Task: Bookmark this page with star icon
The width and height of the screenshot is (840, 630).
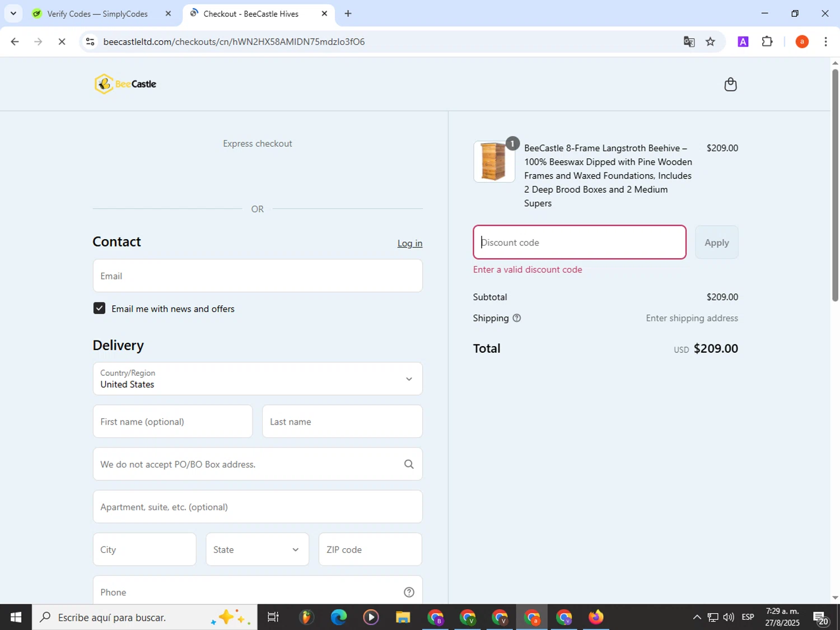Action: click(x=710, y=41)
